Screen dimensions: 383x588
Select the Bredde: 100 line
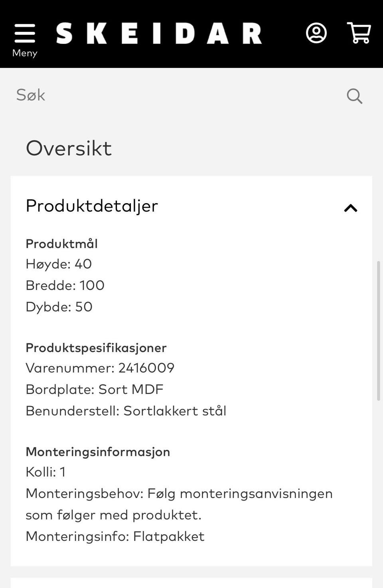[x=65, y=285]
